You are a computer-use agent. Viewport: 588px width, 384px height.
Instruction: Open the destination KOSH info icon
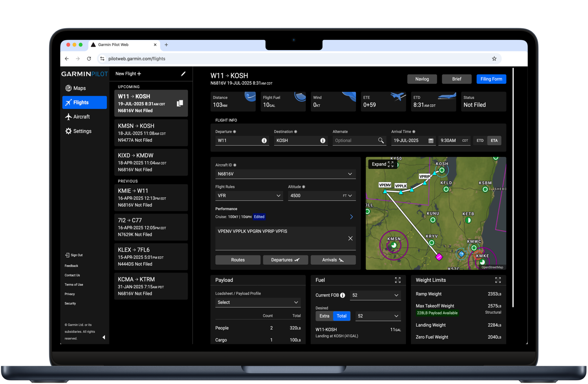(322, 141)
